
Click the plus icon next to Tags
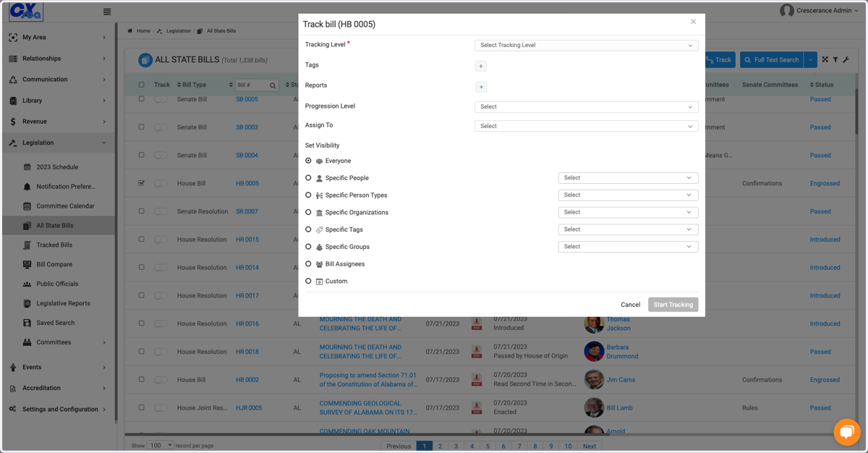[x=481, y=66]
